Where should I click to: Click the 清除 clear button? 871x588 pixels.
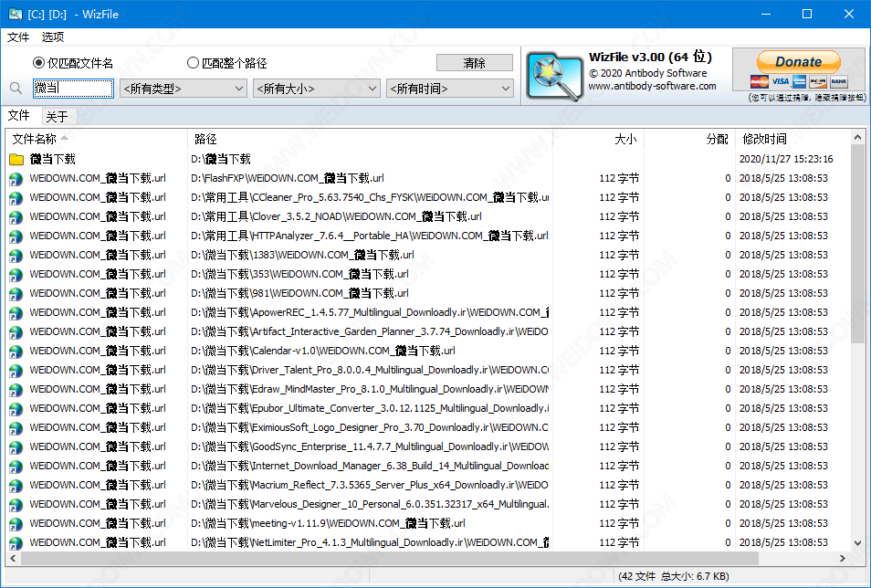(475, 63)
